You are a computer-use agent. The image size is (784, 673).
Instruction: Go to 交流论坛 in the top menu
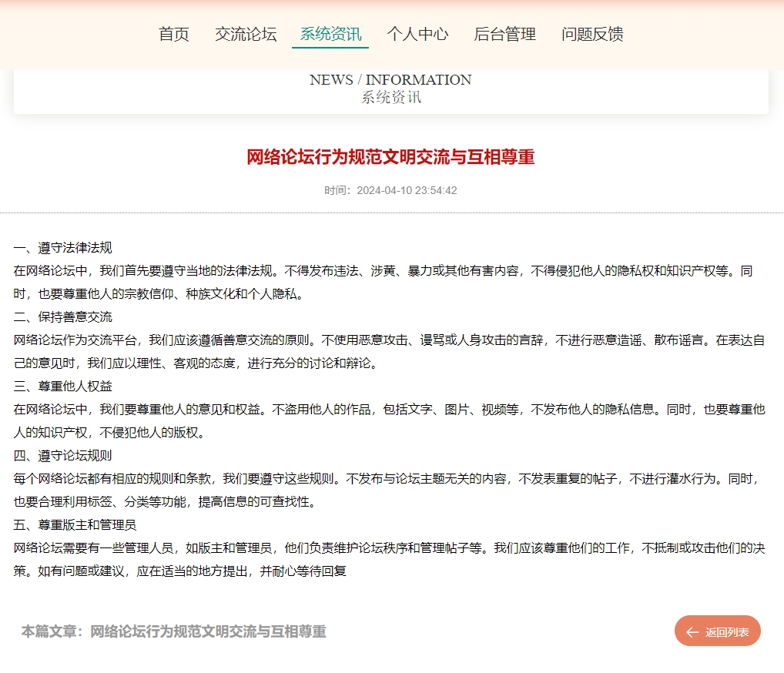coord(246,34)
